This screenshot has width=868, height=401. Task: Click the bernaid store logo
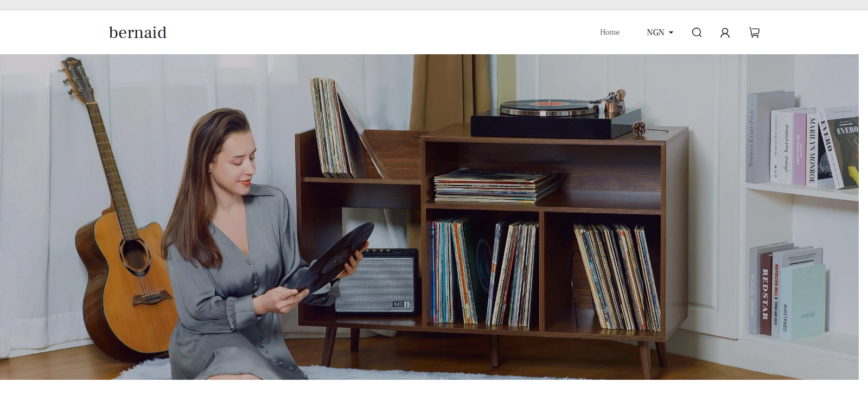coord(138,33)
